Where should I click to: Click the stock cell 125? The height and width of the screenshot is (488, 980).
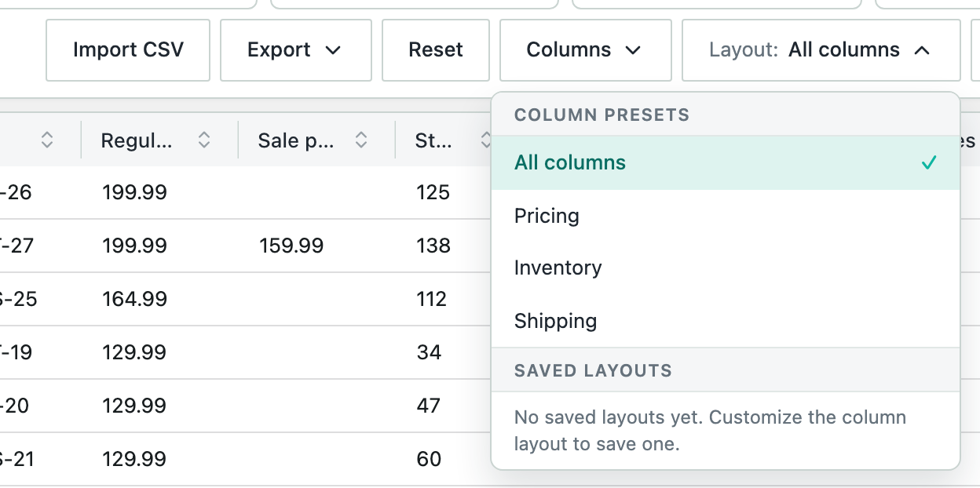point(433,192)
